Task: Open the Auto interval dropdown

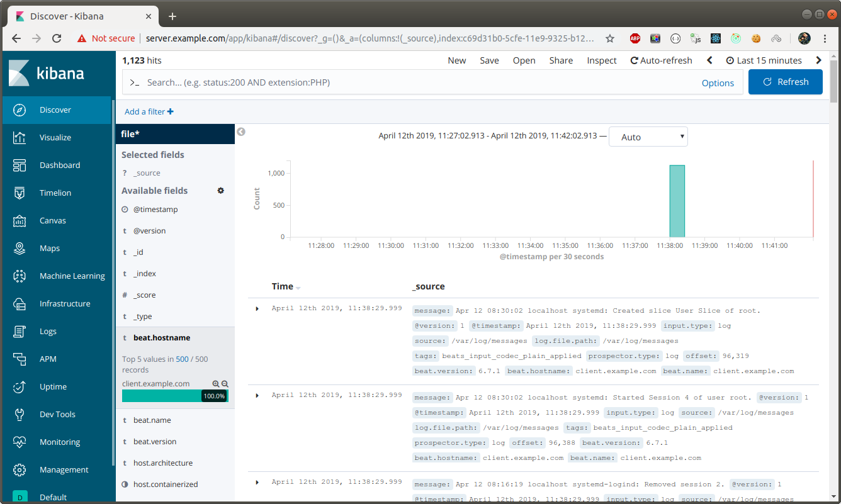Action: (x=648, y=137)
